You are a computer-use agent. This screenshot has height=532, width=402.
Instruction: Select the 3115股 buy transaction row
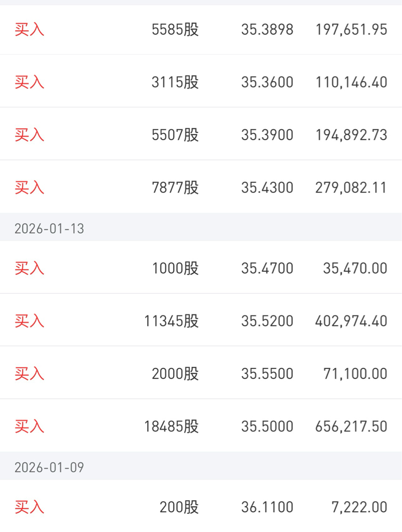(175, 82)
